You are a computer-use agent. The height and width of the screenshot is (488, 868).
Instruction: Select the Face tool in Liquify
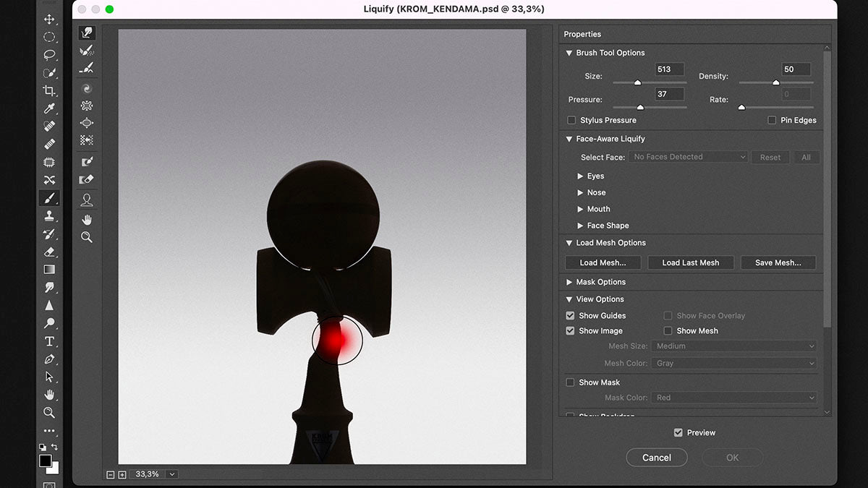87,200
